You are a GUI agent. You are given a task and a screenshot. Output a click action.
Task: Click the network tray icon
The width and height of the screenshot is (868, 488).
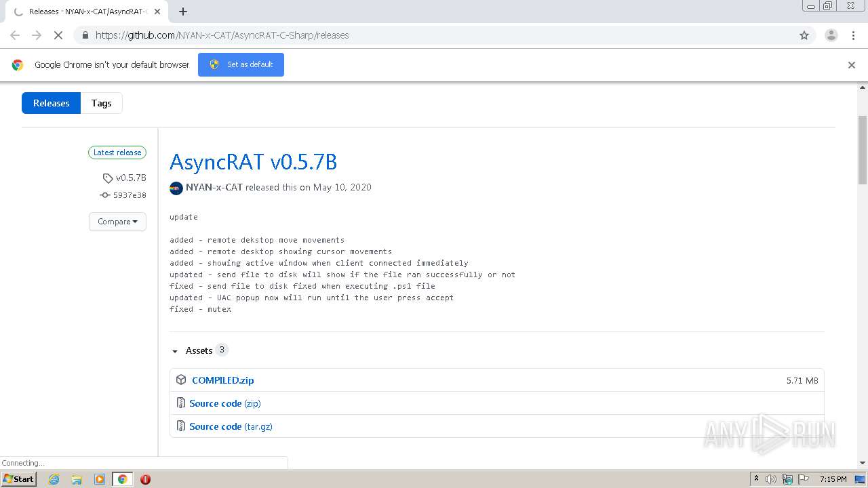787,479
